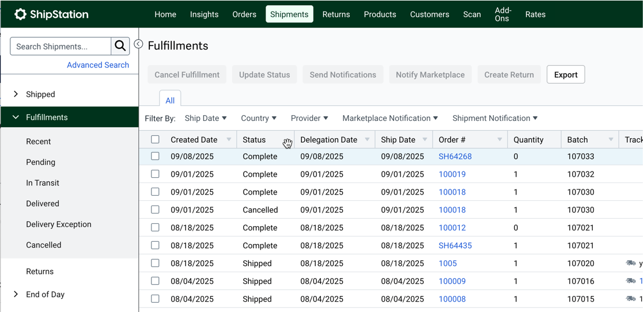The width and height of the screenshot is (644, 312).
Task: Collapse the sidebar with the arrow icon
Action: [x=139, y=44]
